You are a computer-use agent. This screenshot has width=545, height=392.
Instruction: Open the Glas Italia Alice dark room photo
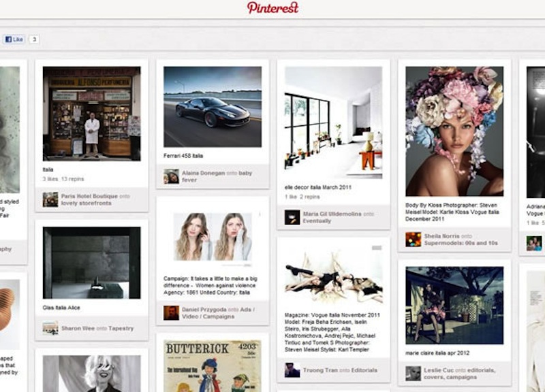point(92,263)
